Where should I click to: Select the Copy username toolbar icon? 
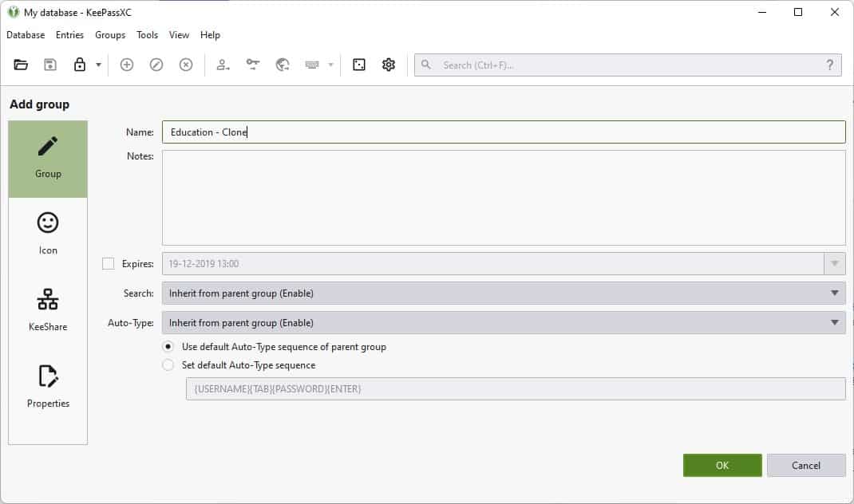pos(224,65)
